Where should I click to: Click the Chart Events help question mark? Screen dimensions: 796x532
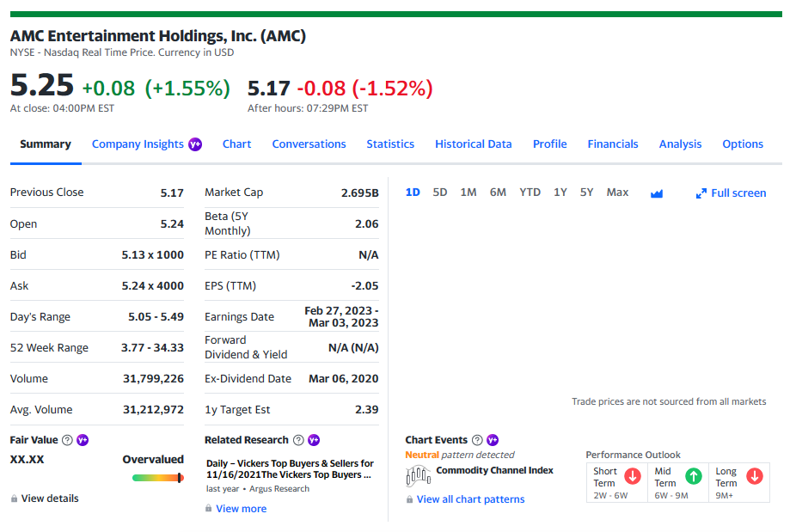[x=477, y=440]
